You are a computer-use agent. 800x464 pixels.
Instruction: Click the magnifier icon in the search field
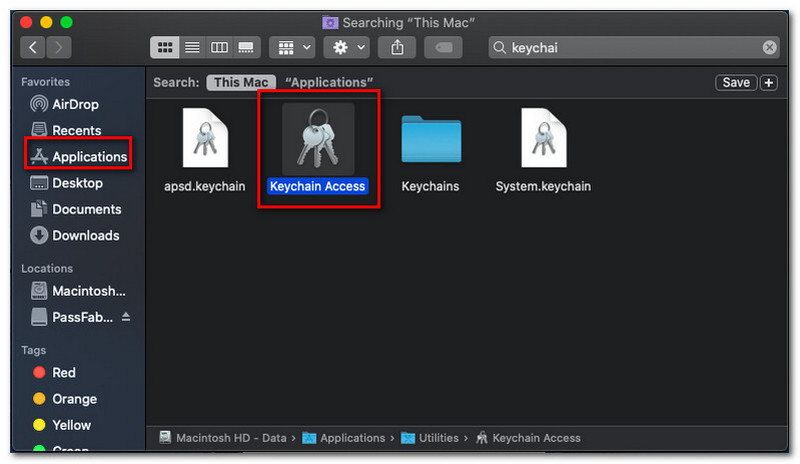tap(499, 47)
